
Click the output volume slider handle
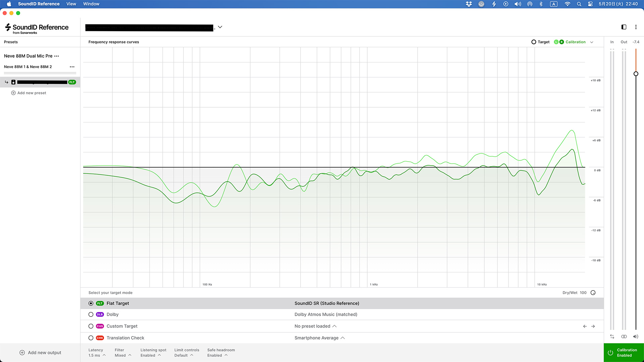pyautogui.click(x=636, y=74)
